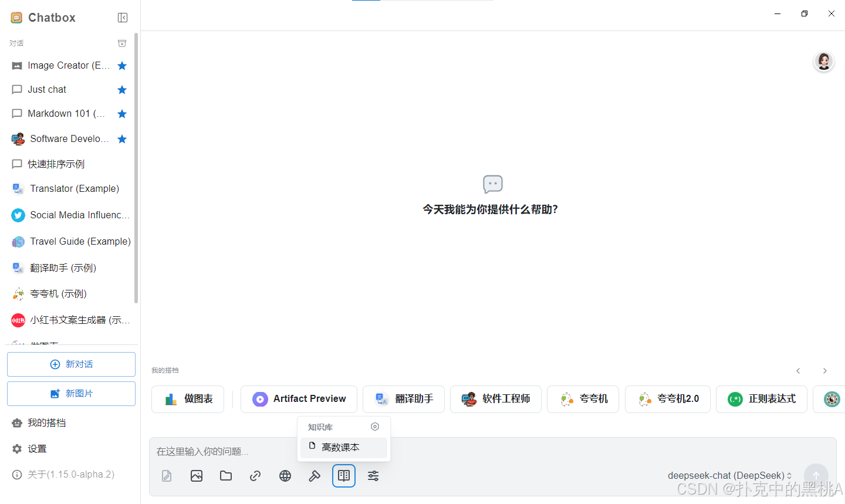Open the archive icon beside 对话
The width and height of the screenshot is (845, 504).
click(122, 43)
